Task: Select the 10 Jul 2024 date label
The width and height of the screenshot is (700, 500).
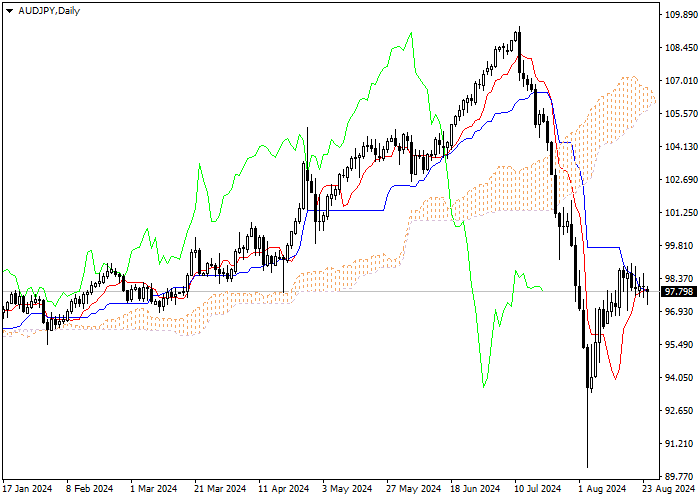Action: [x=538, y=489]
